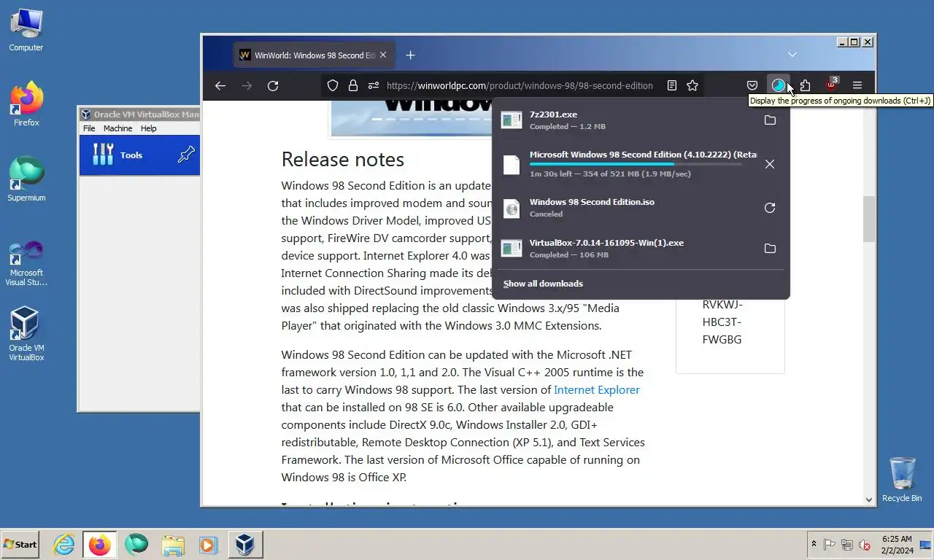The image size is (934, 560).
Task: Click the Action Center flag tray icon
Action: [x=830, y=544]
